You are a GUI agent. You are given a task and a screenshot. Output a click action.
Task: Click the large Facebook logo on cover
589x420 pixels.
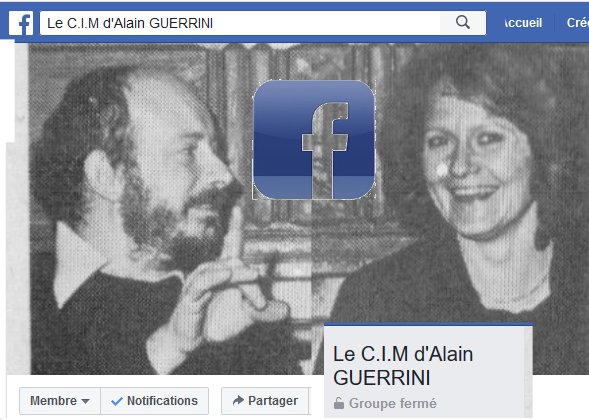point(314,139)
